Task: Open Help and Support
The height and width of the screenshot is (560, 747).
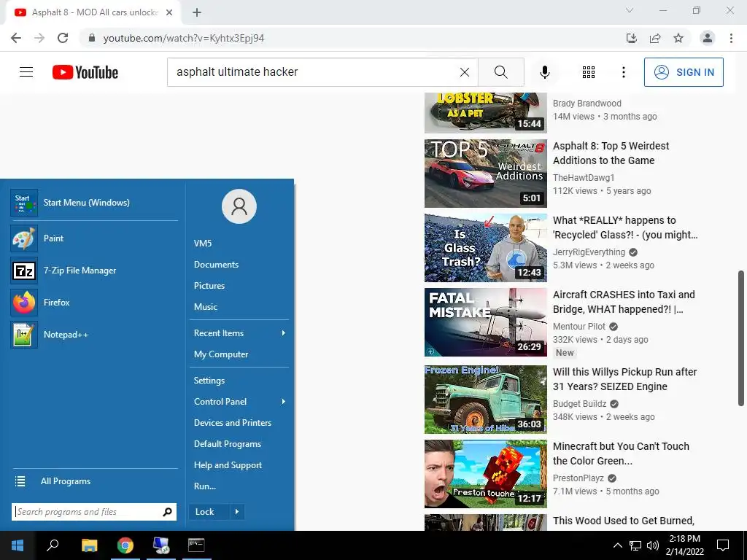Action: click(x=228, y=465)
